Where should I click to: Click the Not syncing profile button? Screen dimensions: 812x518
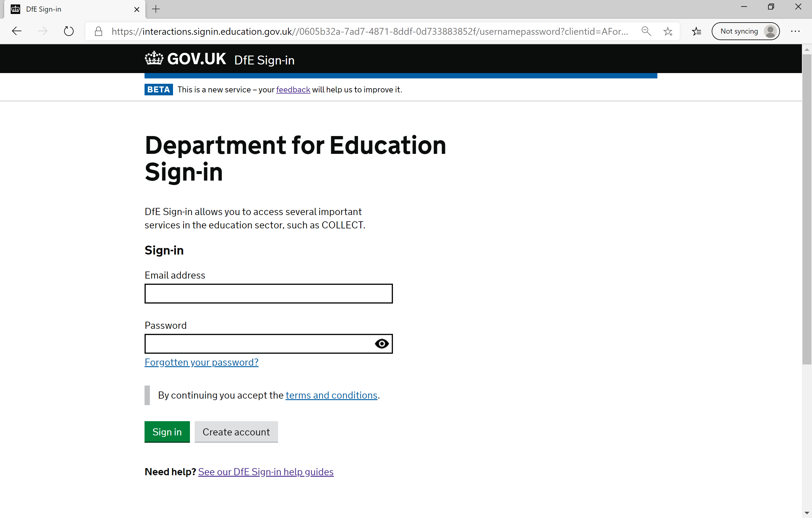745,31
